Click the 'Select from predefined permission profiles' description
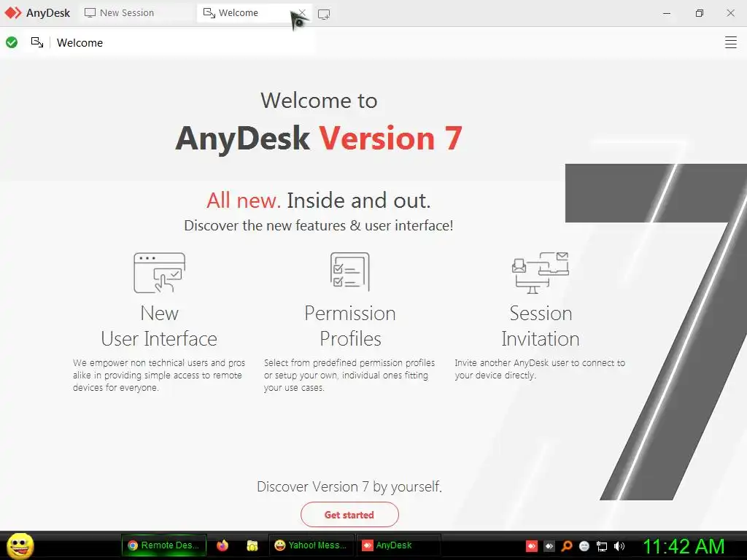The height and width of the screenshot is (560, 747). coord(349,376)
